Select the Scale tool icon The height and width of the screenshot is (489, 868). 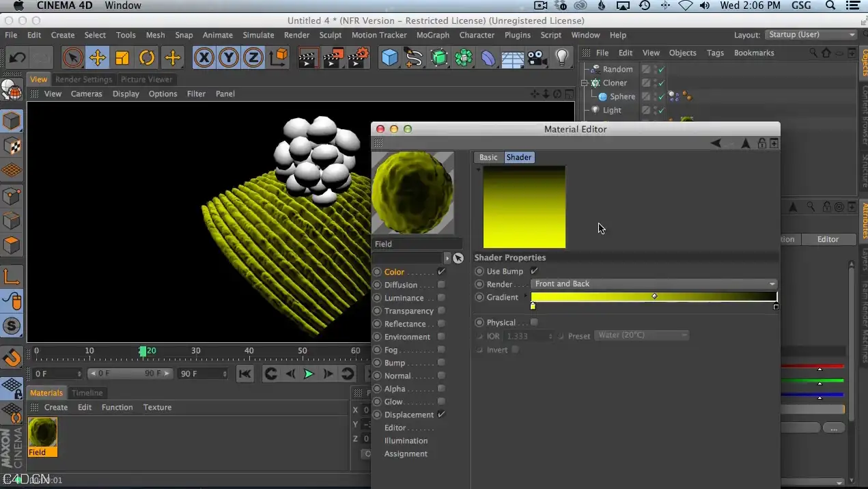coord(122,58)
